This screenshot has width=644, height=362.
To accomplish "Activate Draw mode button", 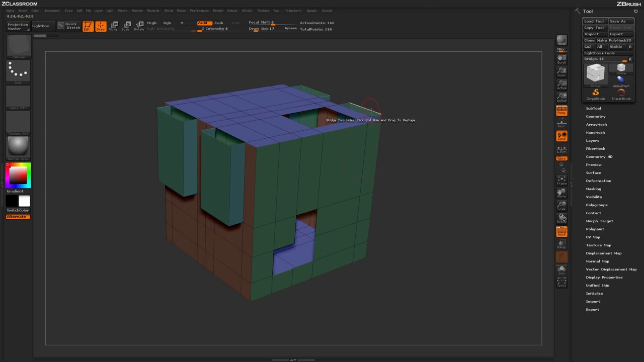I will pos(101,26).
